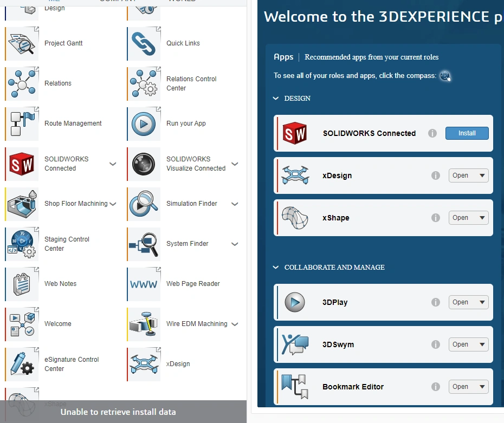
Task: Click the Bookmark Editor icon in its card
Action: pyautogui.click(x=295, y=387)
